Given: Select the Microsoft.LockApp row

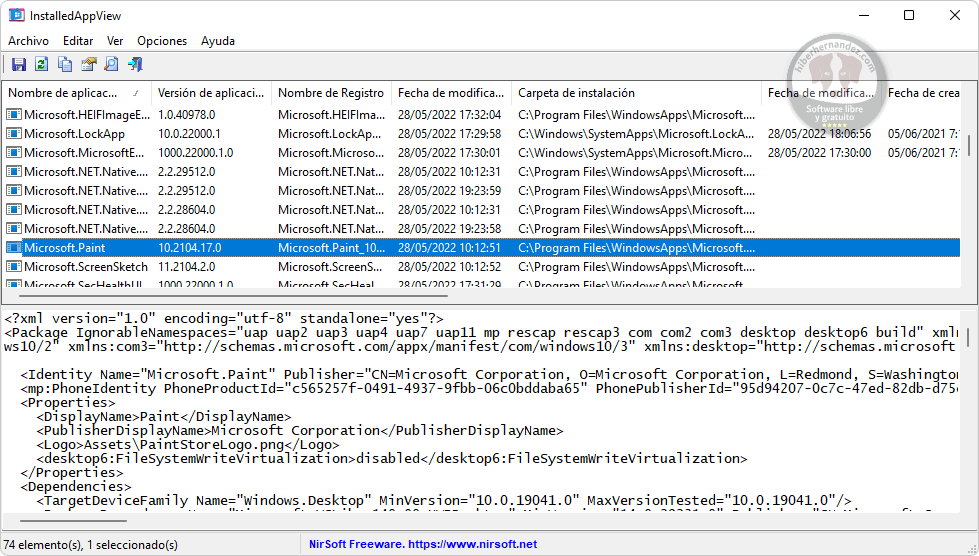Looking at the screenshot, I should pos(481,134).
